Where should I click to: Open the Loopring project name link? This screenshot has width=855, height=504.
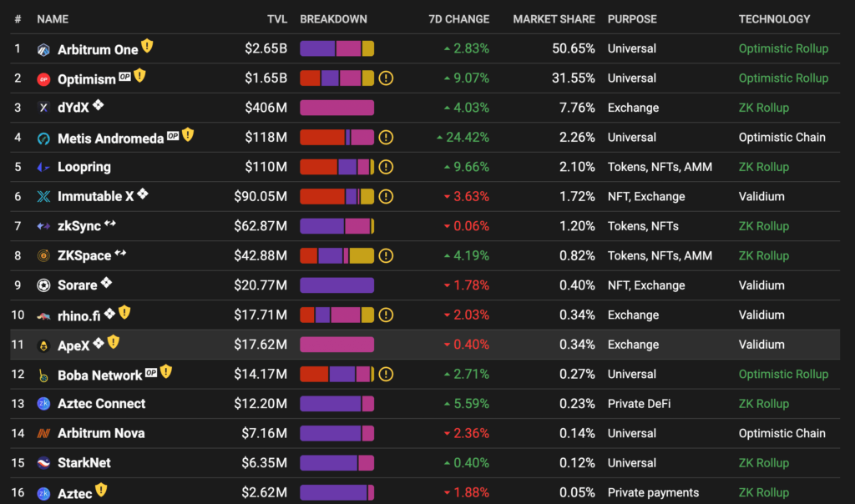click(x=84, y=167)
